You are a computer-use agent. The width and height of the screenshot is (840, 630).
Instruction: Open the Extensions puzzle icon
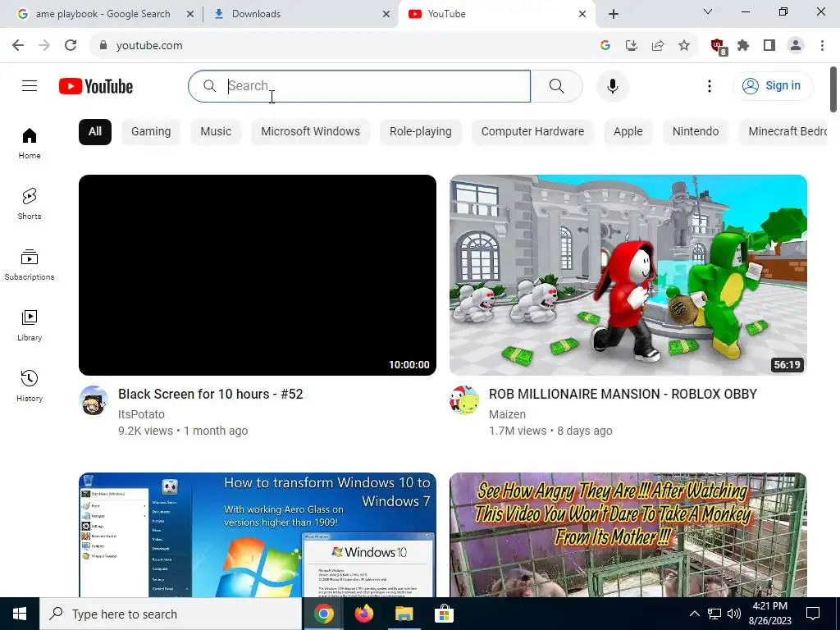point(743,46)
